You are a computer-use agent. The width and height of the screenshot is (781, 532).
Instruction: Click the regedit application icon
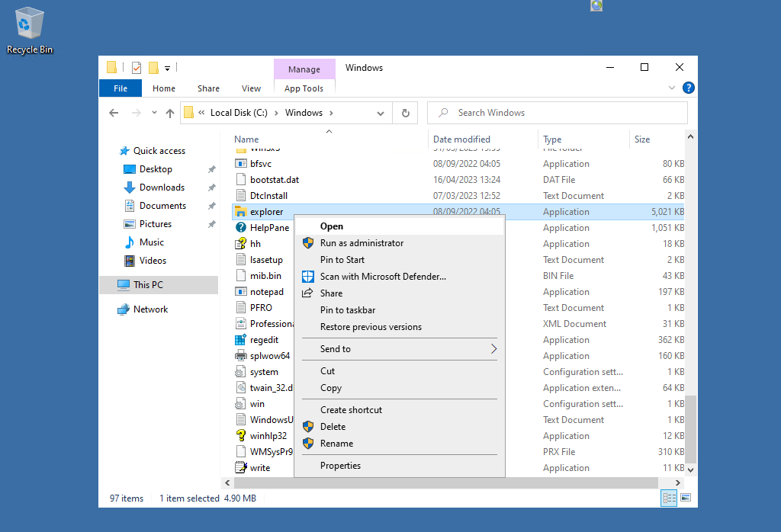[240, 340]
